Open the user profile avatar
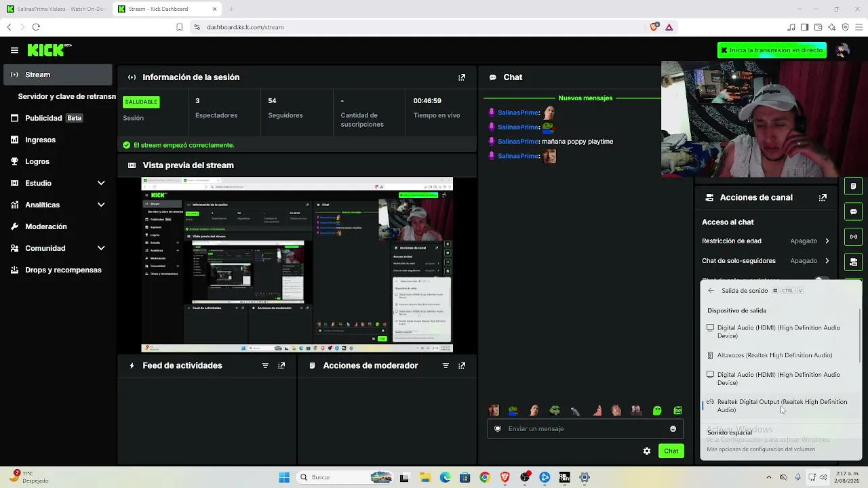 (843, 50)
